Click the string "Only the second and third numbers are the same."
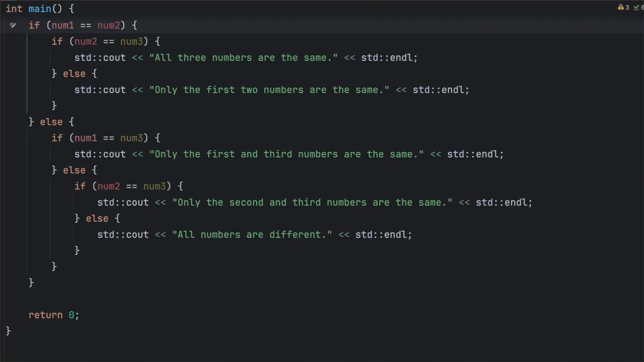This screenshot has height=362, width=644. tap(312, 202)
